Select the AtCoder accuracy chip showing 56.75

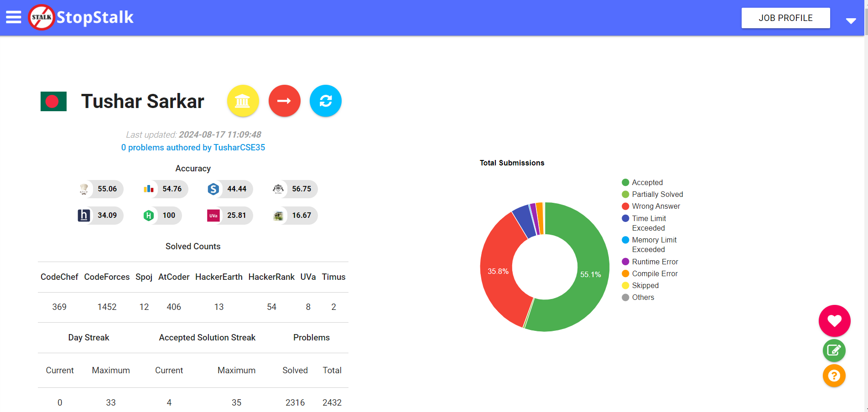[295, 189]
